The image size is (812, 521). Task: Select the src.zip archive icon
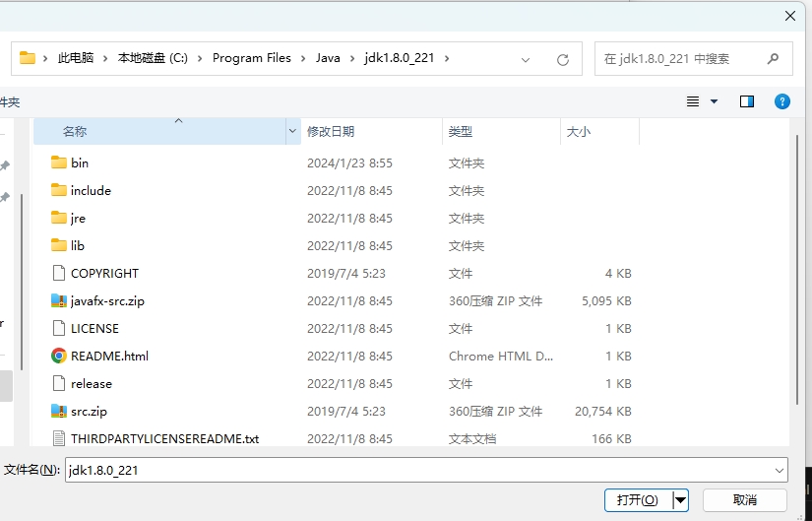point(59,411)
